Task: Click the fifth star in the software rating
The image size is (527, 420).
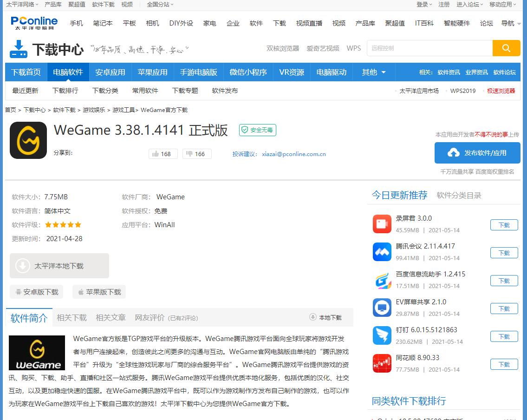Action: click(78, 224)
